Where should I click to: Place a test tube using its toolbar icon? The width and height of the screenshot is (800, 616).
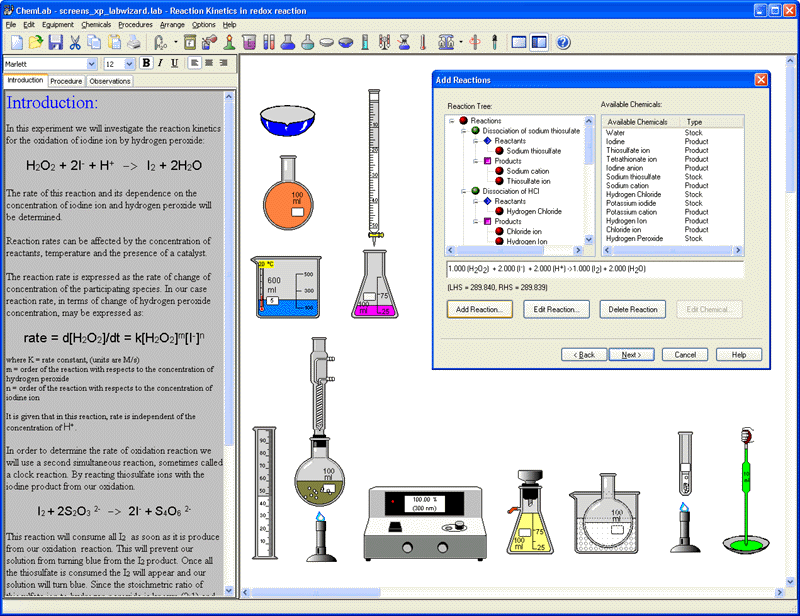click(x=270, y=42)
